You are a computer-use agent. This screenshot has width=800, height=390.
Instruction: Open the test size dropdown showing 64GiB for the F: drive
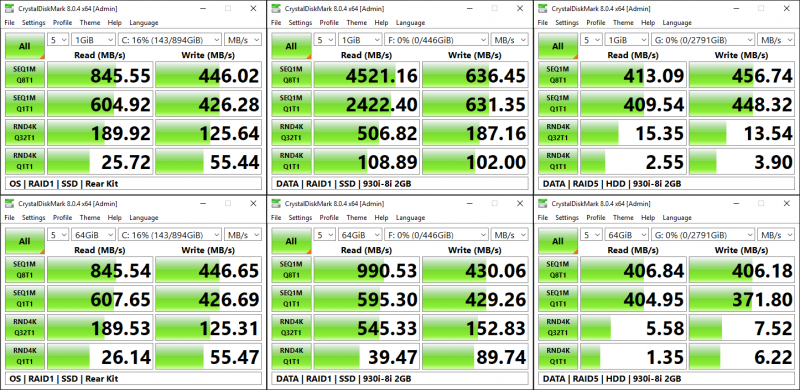click(360, 235)
